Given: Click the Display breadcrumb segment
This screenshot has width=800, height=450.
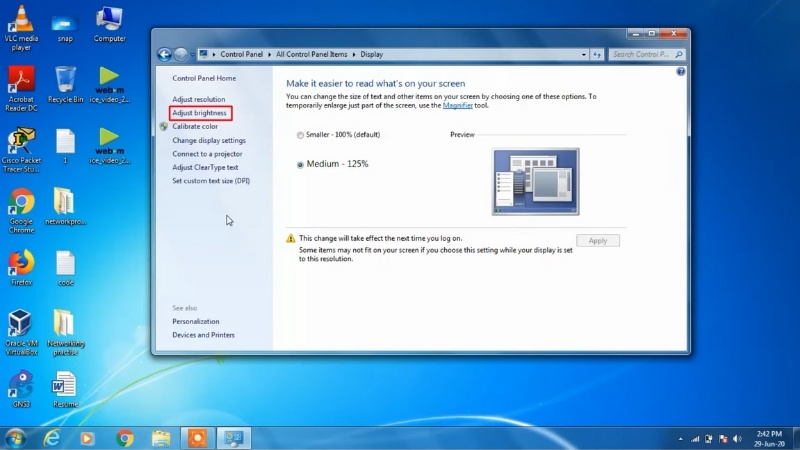Looking at the screenshot, I should pyautogui.click(x=371, y=54).
